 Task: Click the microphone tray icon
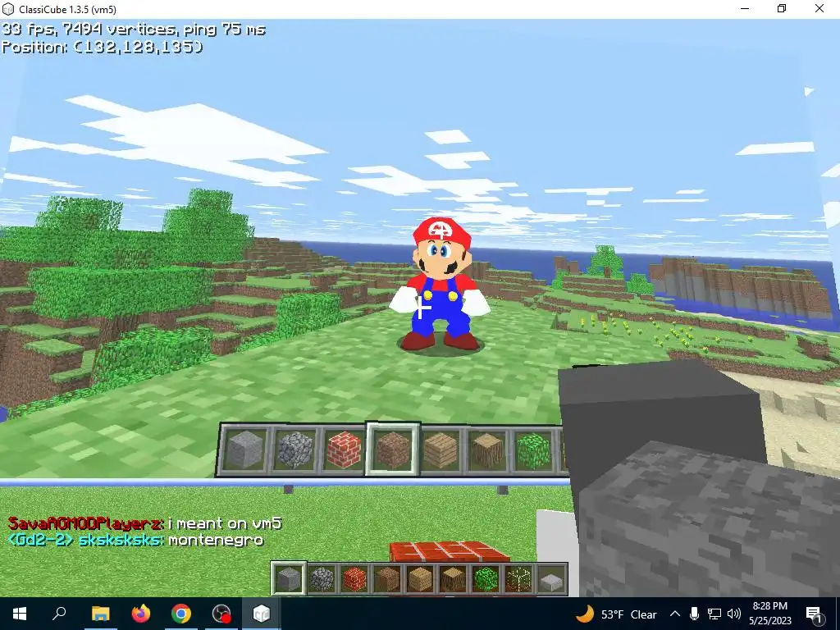[x=694, y=614]
